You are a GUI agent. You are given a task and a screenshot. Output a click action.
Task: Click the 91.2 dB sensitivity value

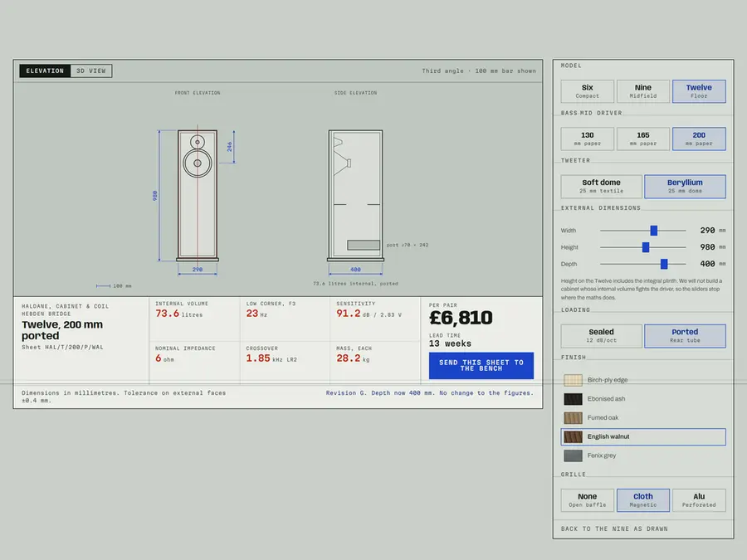[369, 314]
